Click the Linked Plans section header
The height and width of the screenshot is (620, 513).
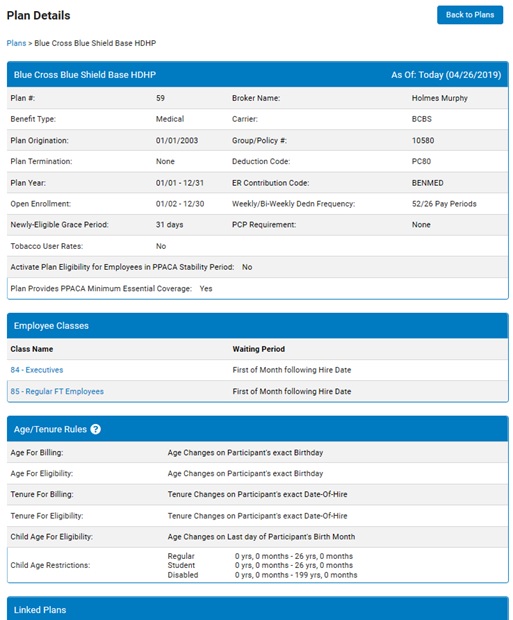click(257, 609)
